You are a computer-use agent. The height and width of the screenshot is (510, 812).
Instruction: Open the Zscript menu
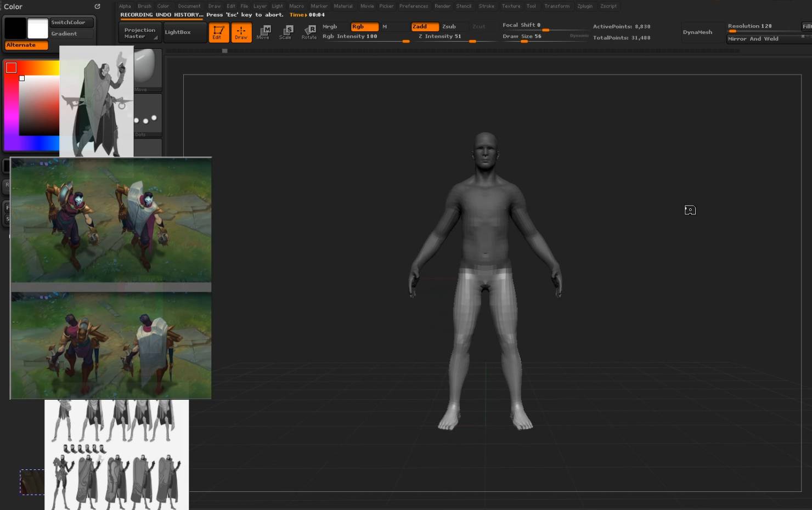(608, 6)
